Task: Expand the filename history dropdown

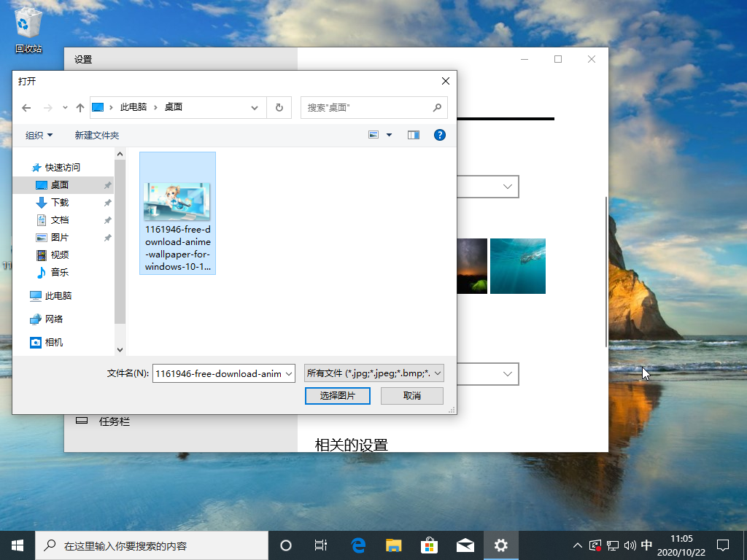Action: coord(287,373)
